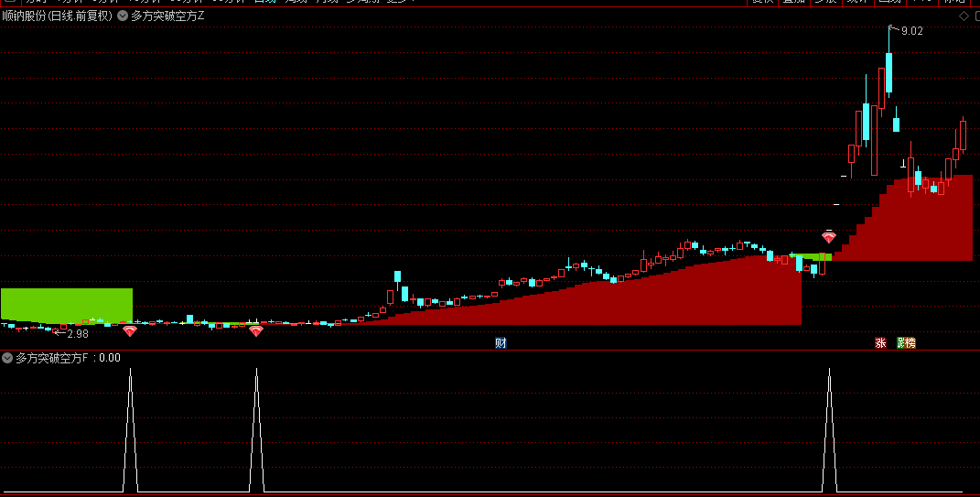Image resolution: width=980 pixels, height=497 pixels.
Task: Open dropdown arrow beside 多方突破空方Z
Action: (x=123, y=16)
